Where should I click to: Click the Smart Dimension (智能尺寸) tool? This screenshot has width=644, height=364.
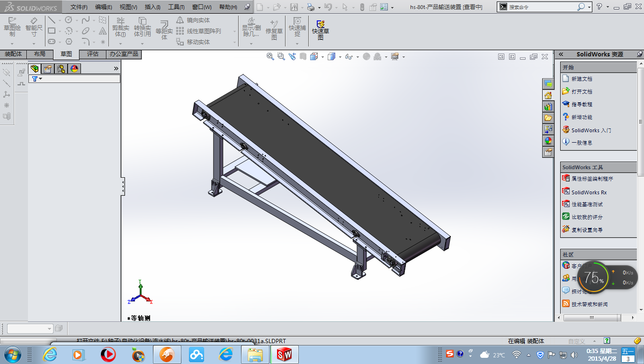(34, 27)
